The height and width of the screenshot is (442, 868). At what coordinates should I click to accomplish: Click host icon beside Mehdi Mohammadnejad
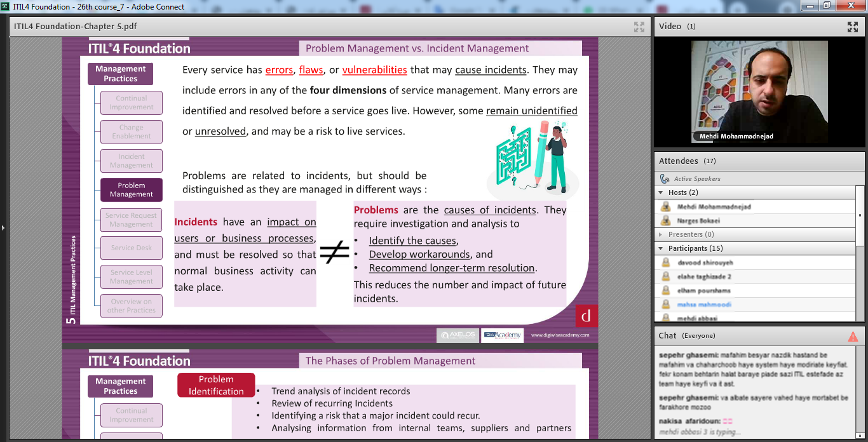pos(666,207)
